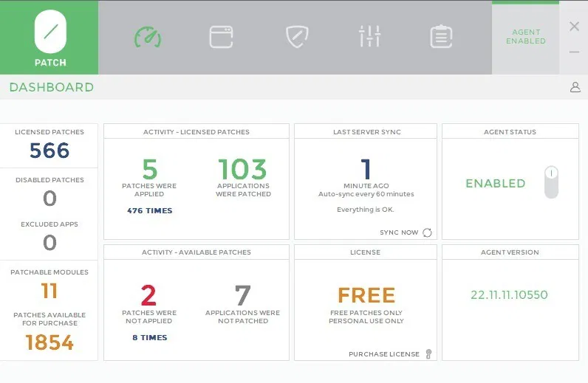Click the user account icon
The width and height of the screenshot is (588, 383).
575,87
